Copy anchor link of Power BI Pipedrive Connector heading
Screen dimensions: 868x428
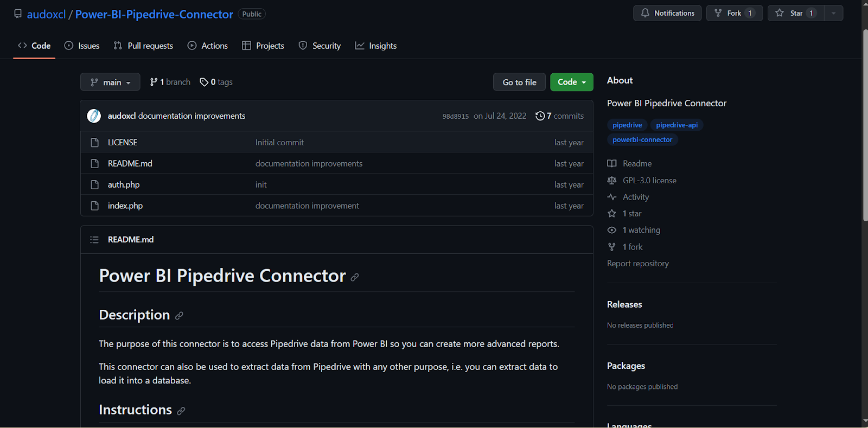(355, 277)
